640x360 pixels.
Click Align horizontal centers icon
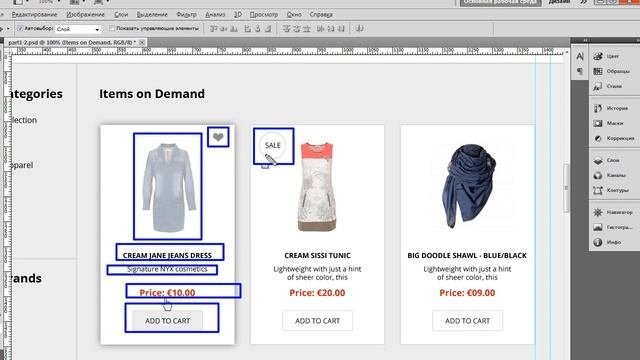point(258,29)
